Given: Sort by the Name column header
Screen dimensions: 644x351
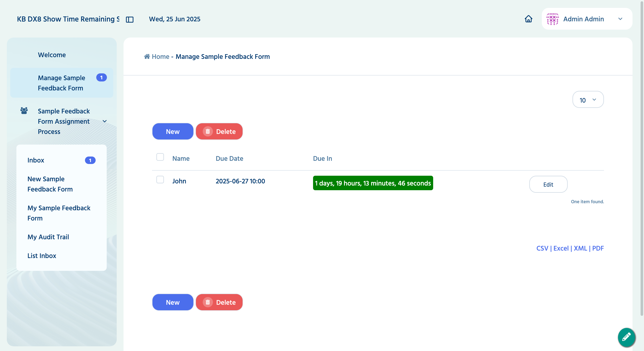Looking at the screenshot, I should [x=181, y=158].
